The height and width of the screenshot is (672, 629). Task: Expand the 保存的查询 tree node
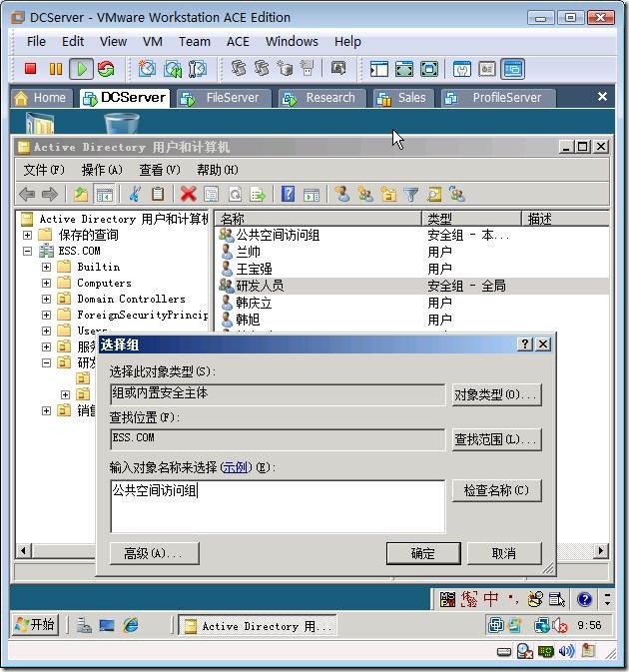[27, 235]
